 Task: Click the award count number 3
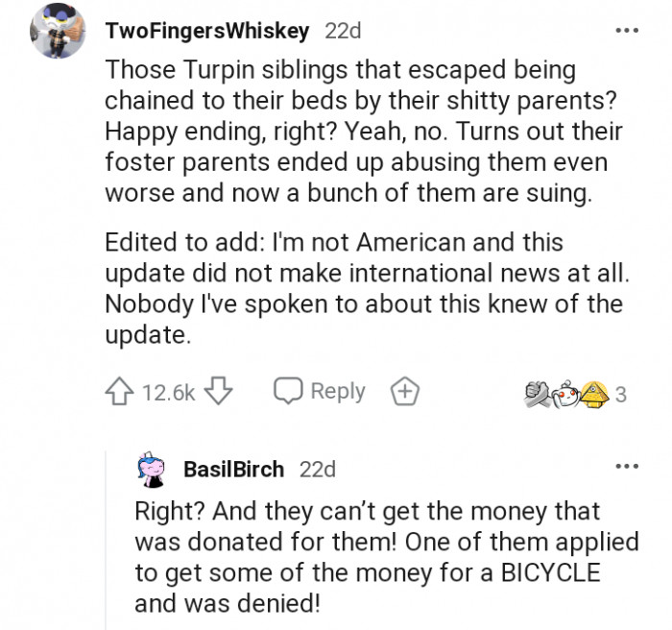(620, 394)
